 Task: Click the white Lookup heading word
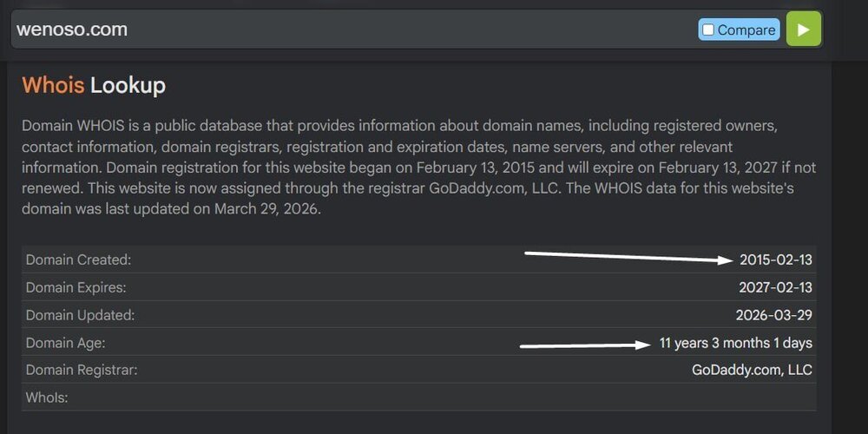click(x=128, y=86)
